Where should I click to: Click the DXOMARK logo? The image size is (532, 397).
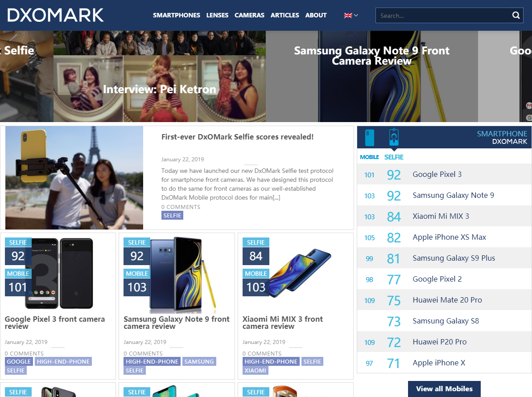click(55, 15)
